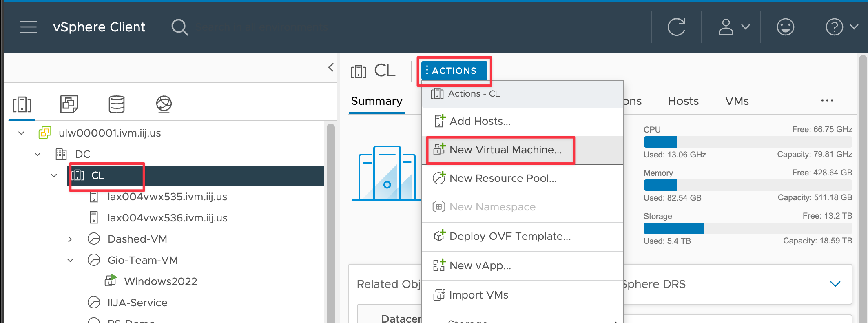Collapse the Gio-Team-VM resource pool
The width and height of the screenshot is (868, 323).
(x=70, y=260)
